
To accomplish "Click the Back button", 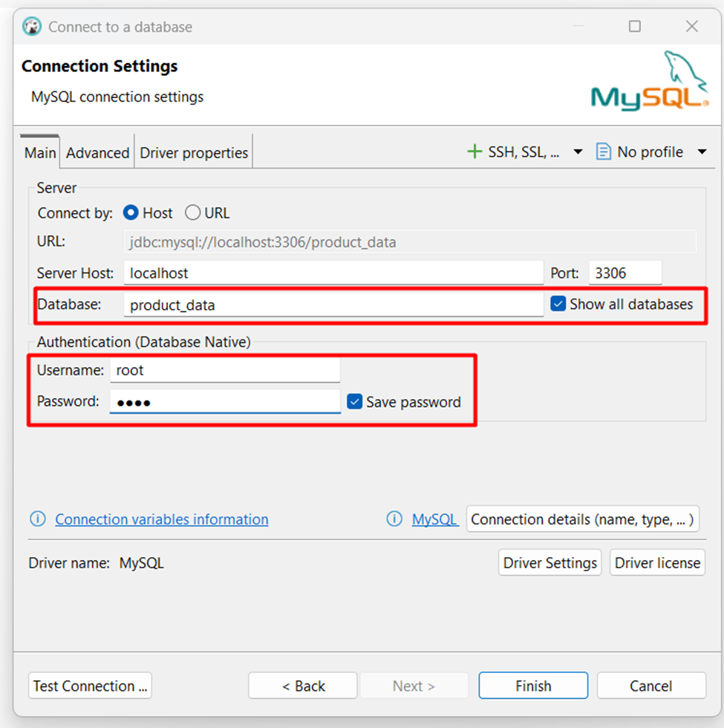I will click(303, 685).
